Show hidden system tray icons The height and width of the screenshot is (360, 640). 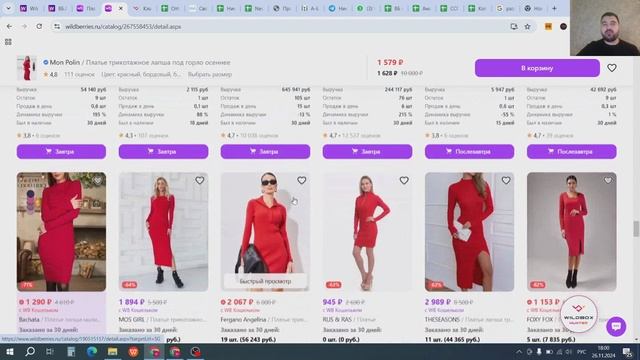coord(519,351)
